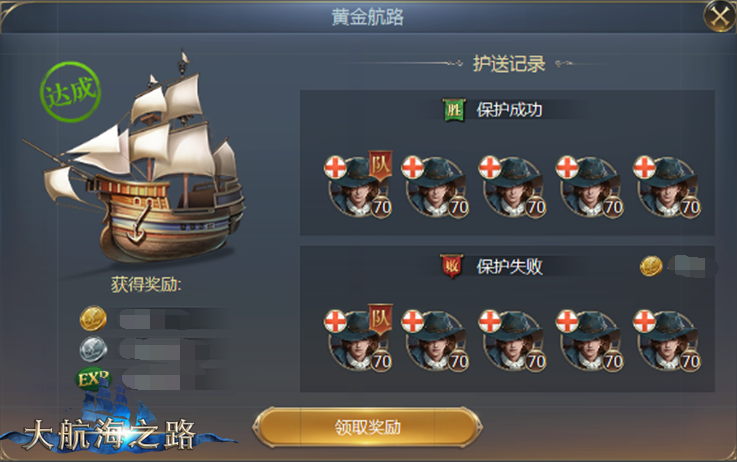The width and height of the screenshot is (737, 462).
Task: Select first captain avatar in 保护成功 row
Action: 358,187
